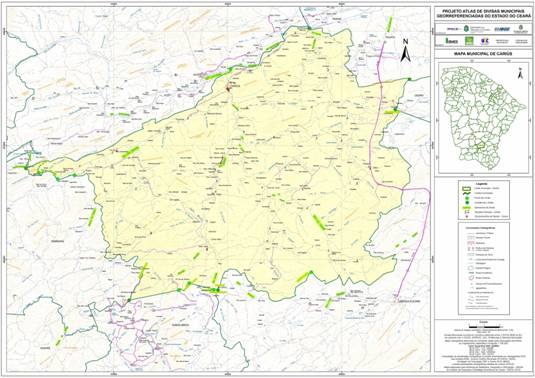This screenshot has width=535, height=378.
Task: Click the black-and-white scale bar
Action: click(x=484, y=326)
